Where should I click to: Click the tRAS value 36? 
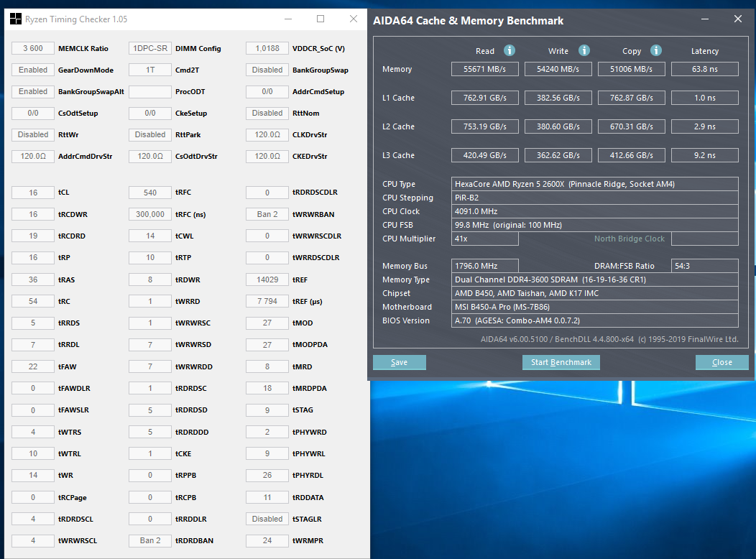[x=33, y=279]
